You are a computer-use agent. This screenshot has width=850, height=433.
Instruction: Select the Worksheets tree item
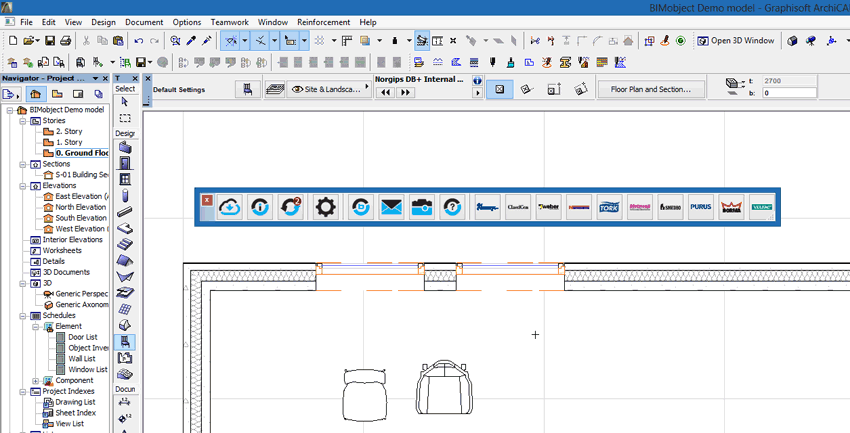[x=62, y=250]
